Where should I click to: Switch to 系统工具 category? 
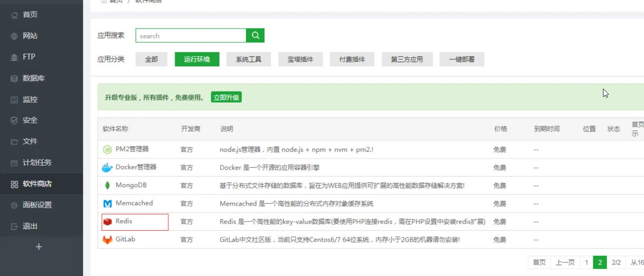point(248,59)
